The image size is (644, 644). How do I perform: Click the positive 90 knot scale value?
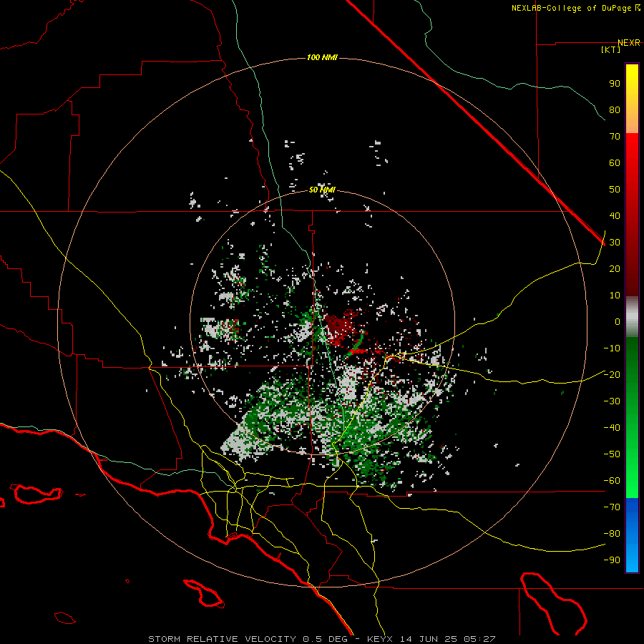[615, 84]
